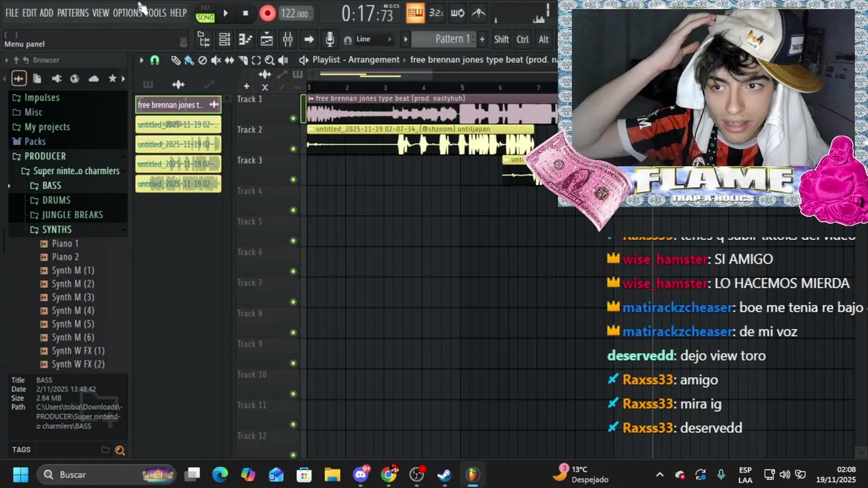Toggle loop recording button
Screen dimensions: 868x488
pos(458,13)
